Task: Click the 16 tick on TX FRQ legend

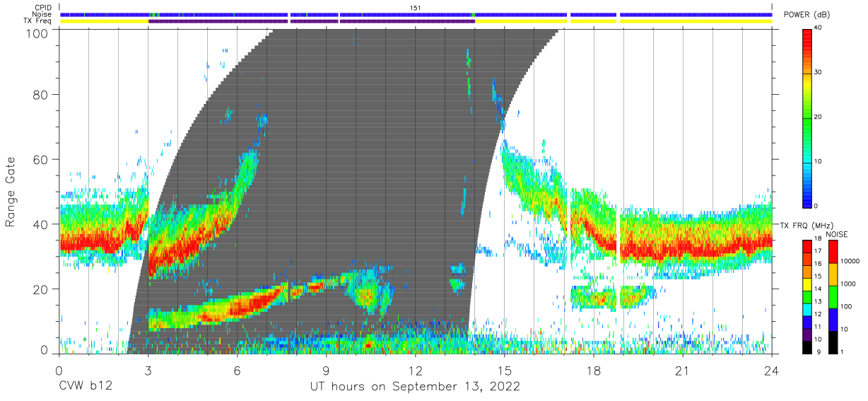Action: (818, 263)
